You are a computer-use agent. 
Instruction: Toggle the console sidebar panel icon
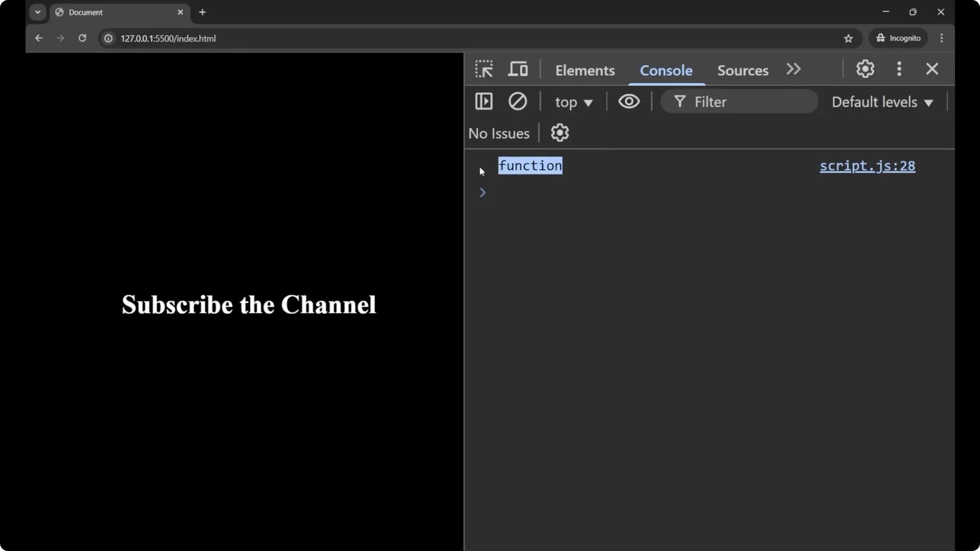pos(483,102)
